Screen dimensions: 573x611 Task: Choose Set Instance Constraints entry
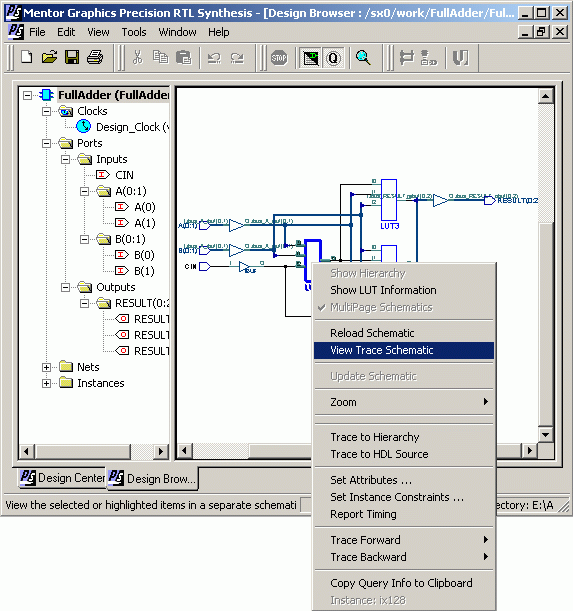404,497
